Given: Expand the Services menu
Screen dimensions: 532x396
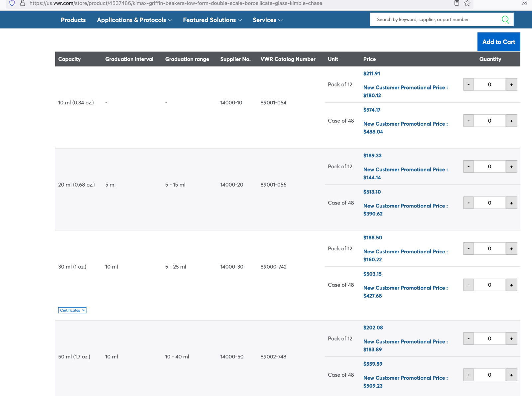Looking at the screenshot, I should coord(267,20).
